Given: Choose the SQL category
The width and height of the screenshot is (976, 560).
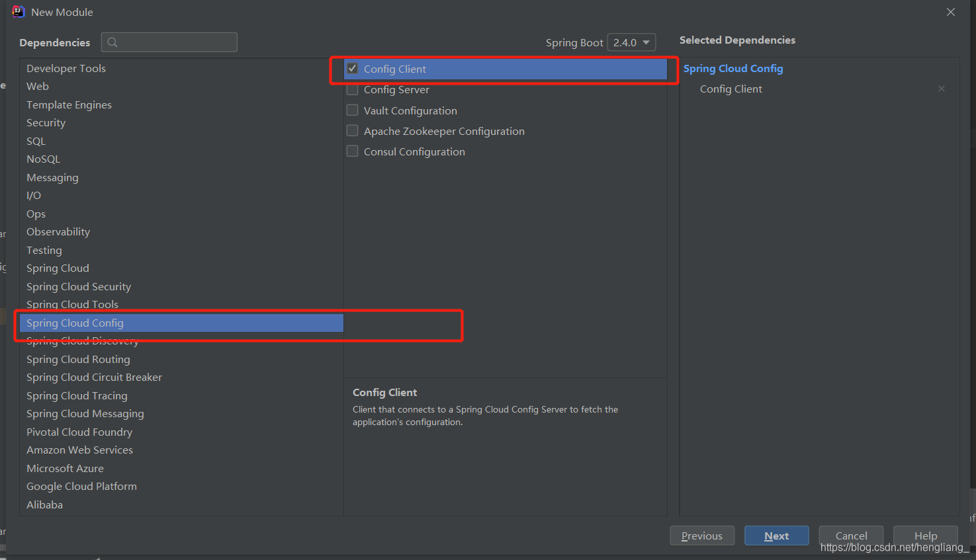Looking at the screenshot, I should 181,141.
